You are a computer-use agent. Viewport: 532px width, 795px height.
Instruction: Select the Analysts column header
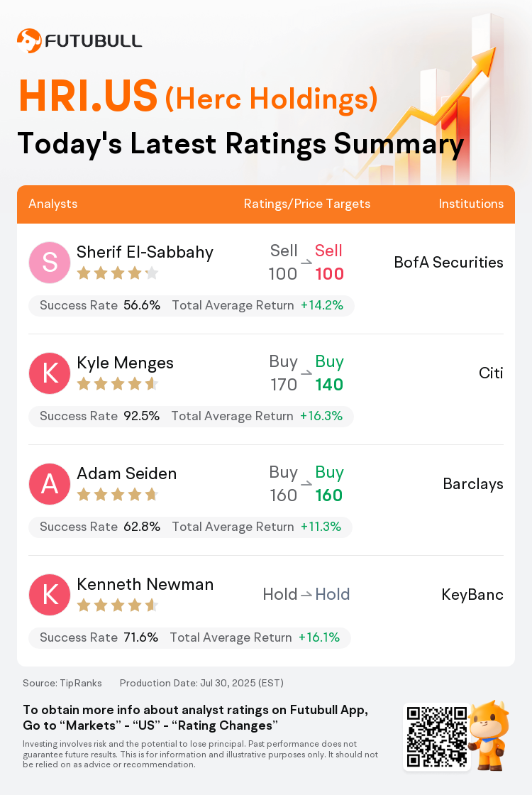52,204
